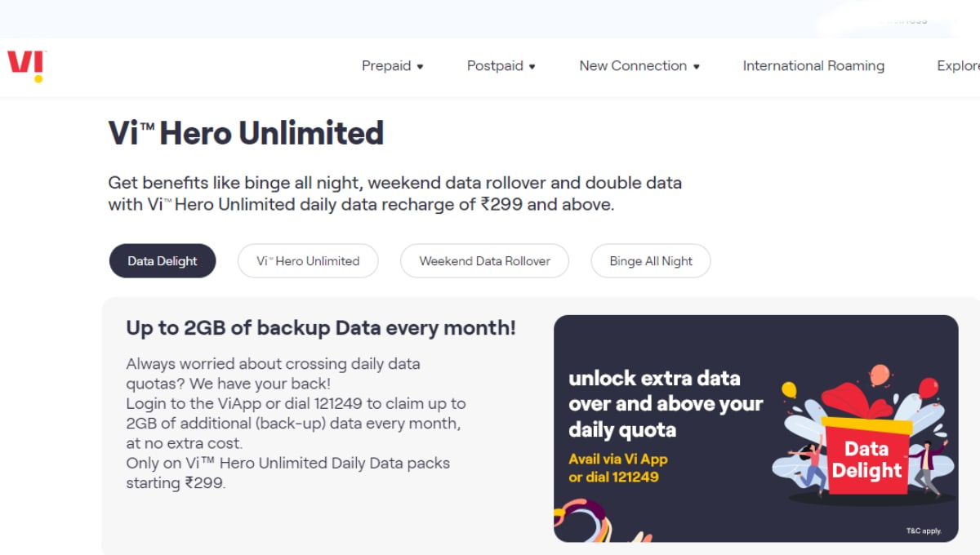This screenshot has width=980, height=555.
Task: Expand the New Connection dropdown arrow
Action: [x=696, y=67]
